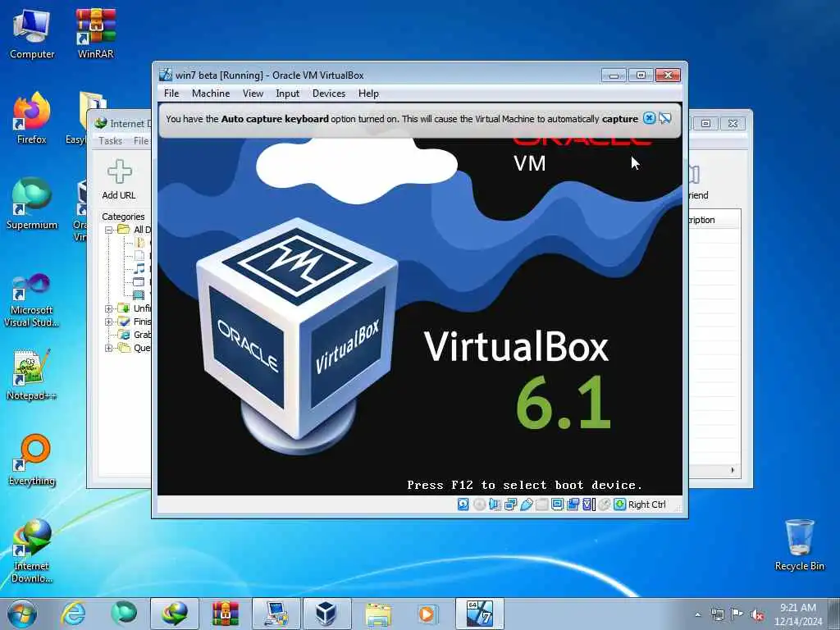Click the recording indicator in VirtualBox status bar
The width and height of the screenshot is (840, 630).
click(x=573, y=504)
